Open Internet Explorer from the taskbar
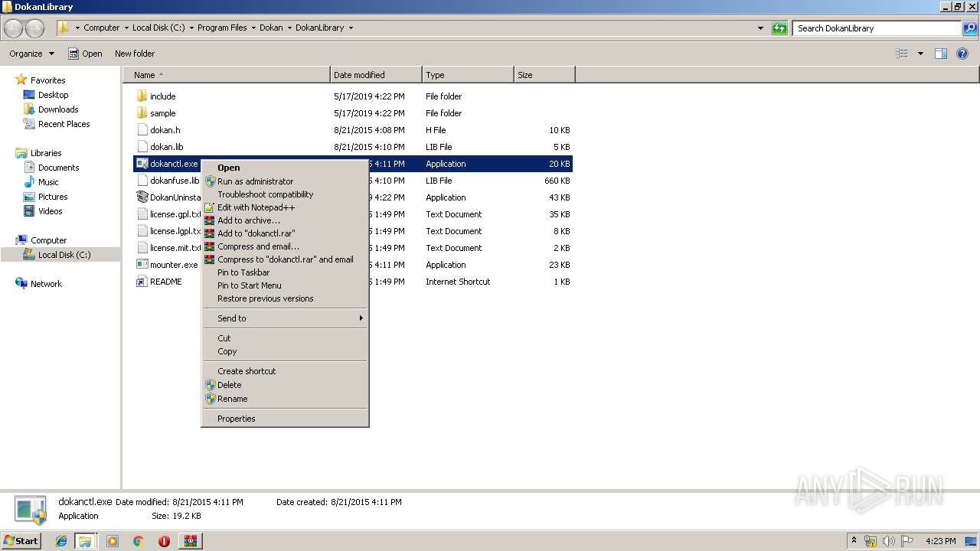Screen dimensions: 980x551 pos(61,541)
